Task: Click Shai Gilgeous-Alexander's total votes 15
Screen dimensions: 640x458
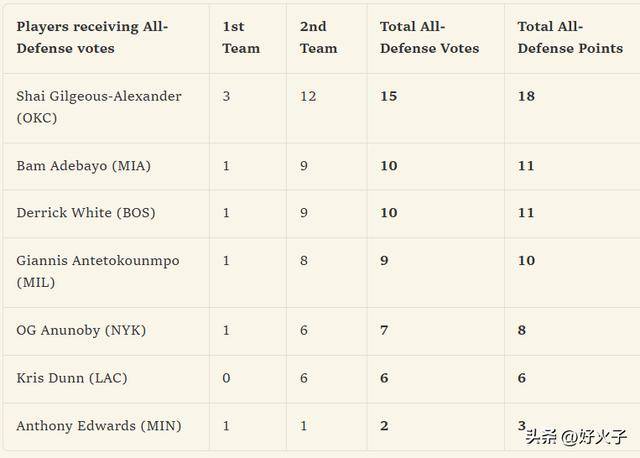Action: click(x=388, y=96)
